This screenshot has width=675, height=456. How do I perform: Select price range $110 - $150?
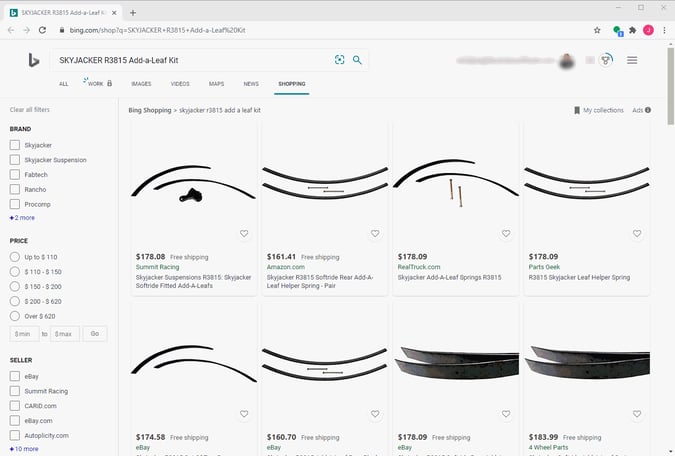pos(15,272)
